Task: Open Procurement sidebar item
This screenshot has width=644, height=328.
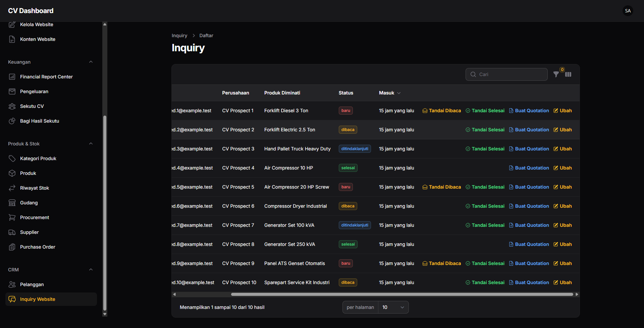Action: pos(35,217)
